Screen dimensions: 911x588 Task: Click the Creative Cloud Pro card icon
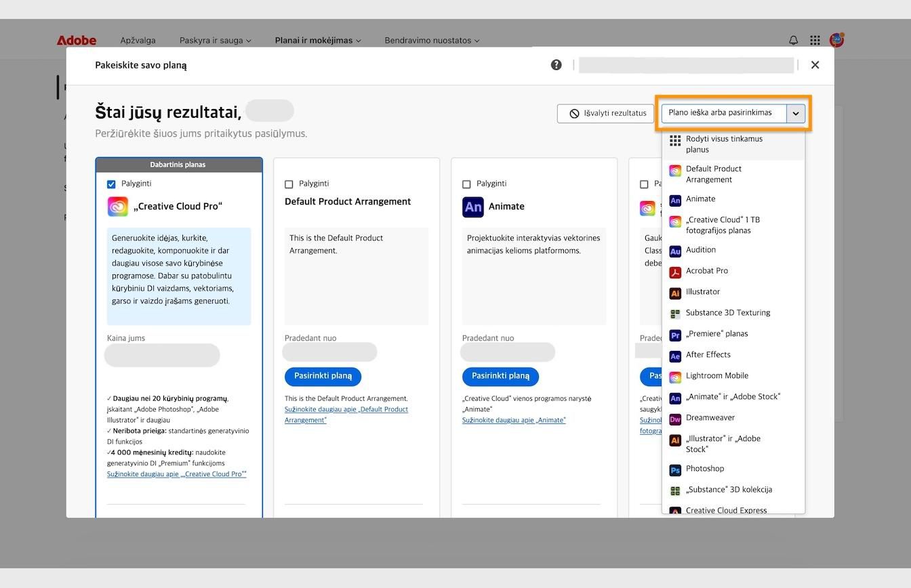pyautogui.click(x=118, y=207)
